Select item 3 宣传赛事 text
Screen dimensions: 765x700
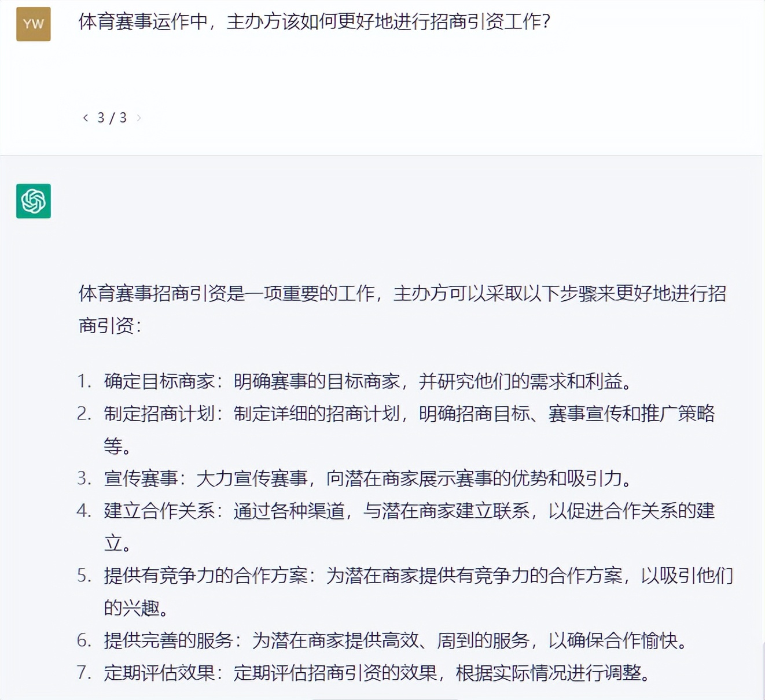(356, 478)
